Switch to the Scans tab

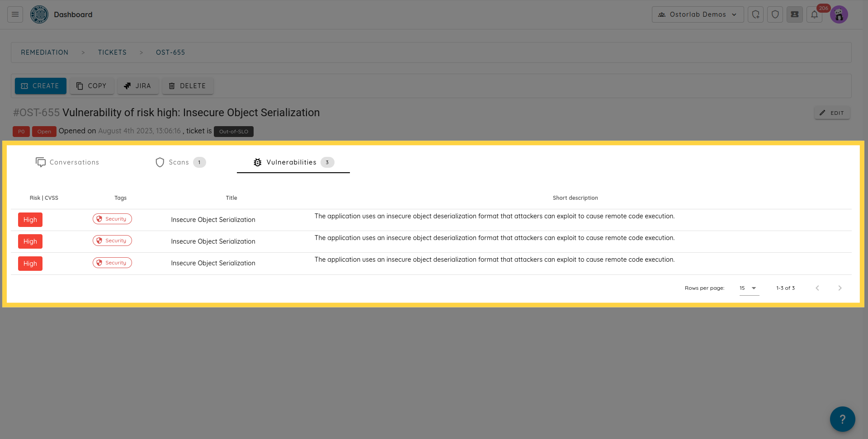180,162
